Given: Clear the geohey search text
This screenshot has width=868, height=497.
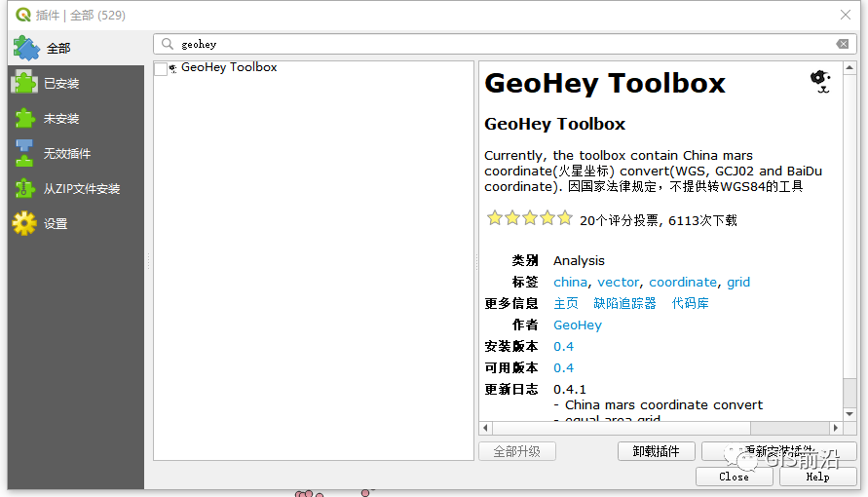Looking at the screenshot, I should pyautogui.click(x=843, y=44).
